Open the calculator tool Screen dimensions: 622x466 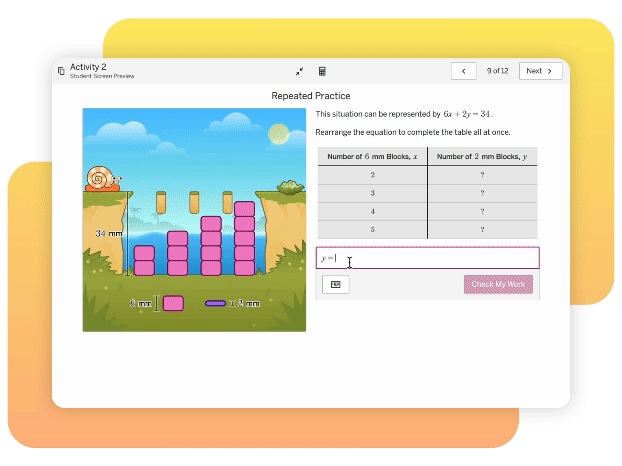click(323, 71)
